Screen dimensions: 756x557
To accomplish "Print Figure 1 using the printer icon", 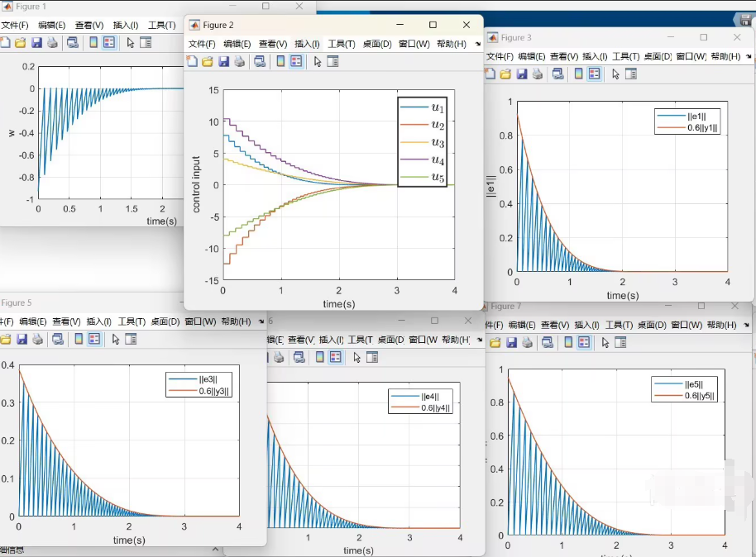I will tap(53, 43).
